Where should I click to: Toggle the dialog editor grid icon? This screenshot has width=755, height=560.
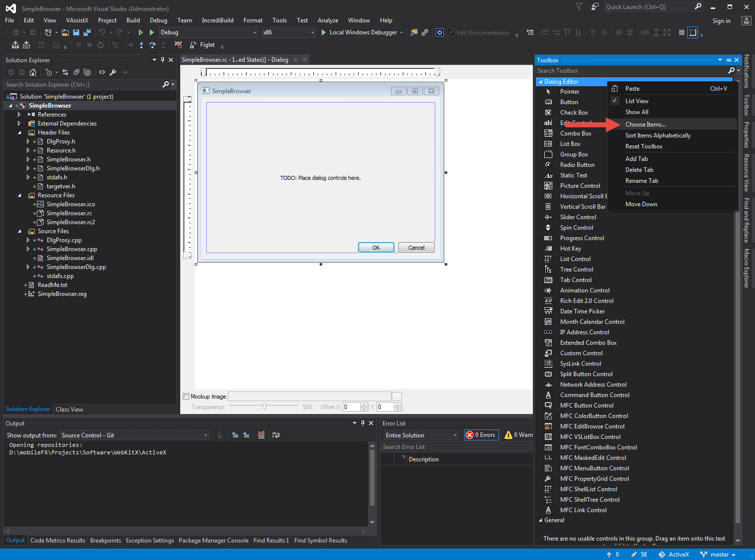pyautogui.click(x=682, y=32)
